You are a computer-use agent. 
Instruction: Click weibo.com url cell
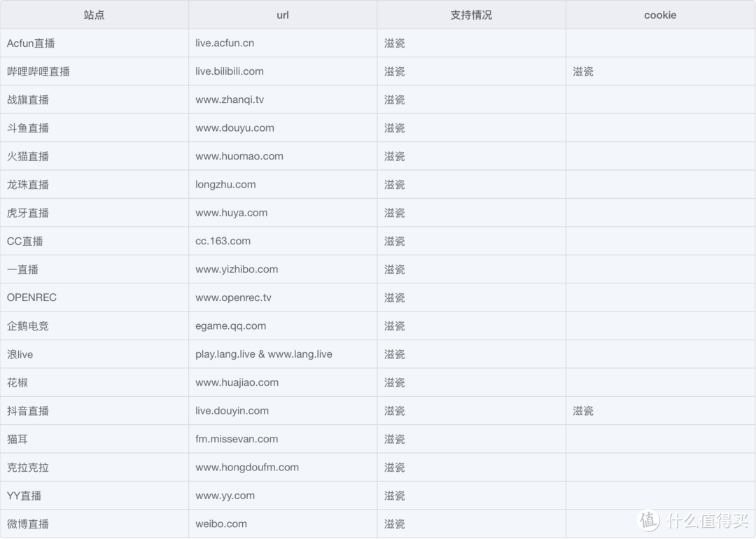click(283, 524)
